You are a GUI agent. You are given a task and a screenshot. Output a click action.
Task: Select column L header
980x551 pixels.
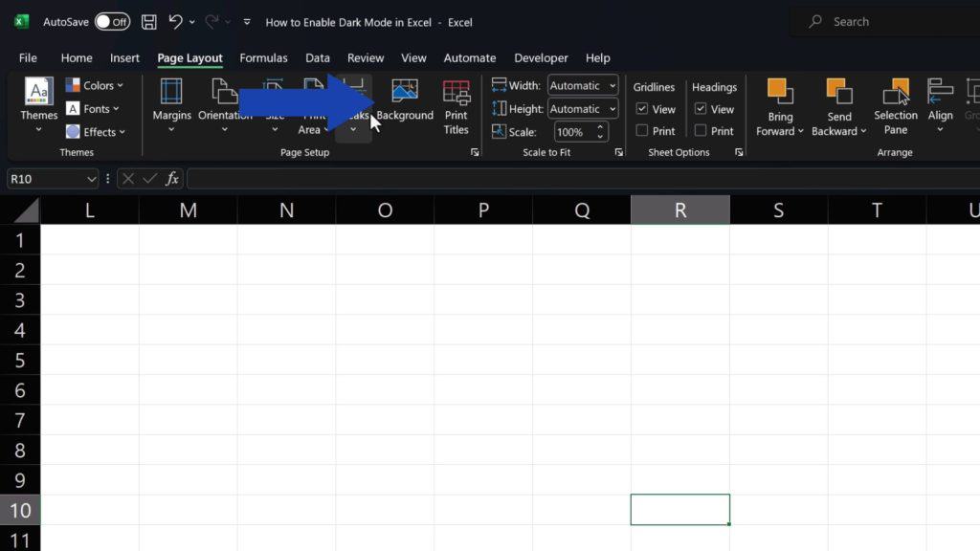click(x=90, y=209)
